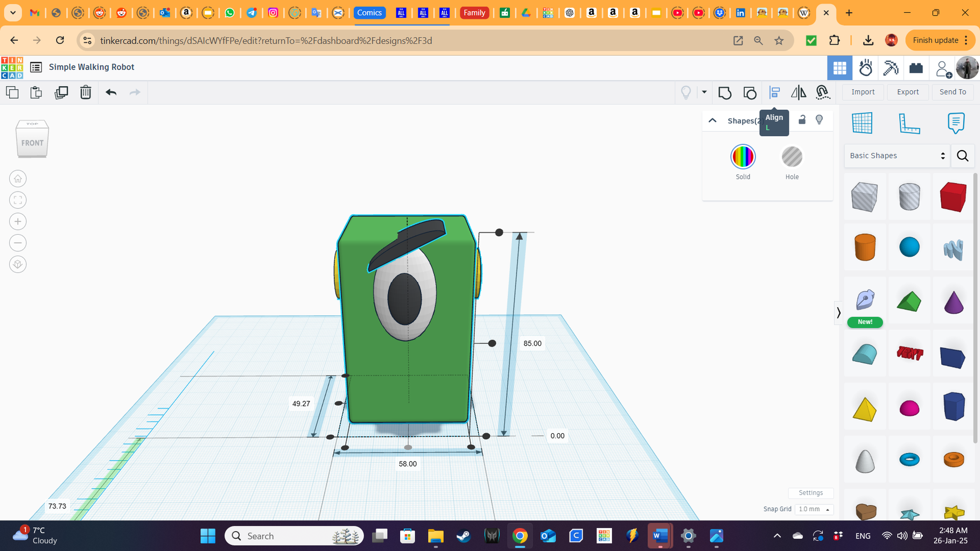Click the Home view button
980x551 pixels.
(18, 179)
